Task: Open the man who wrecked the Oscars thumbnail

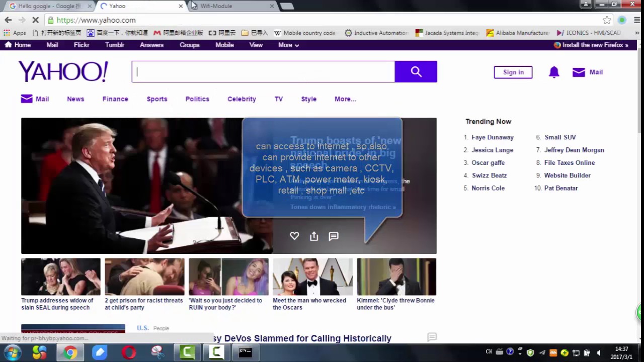Action: coord(312,277)
